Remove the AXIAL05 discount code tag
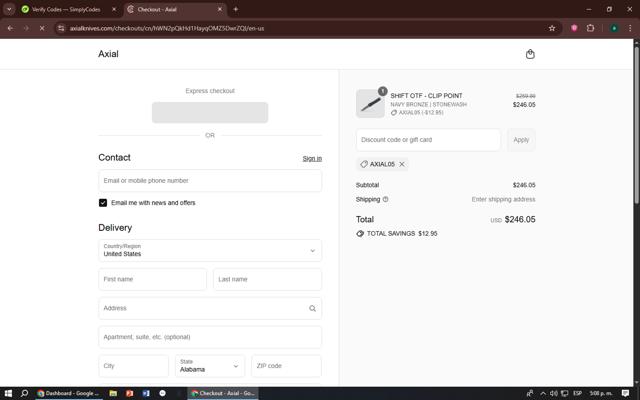Screen dimensions: 640x400 tap(402, 164)
